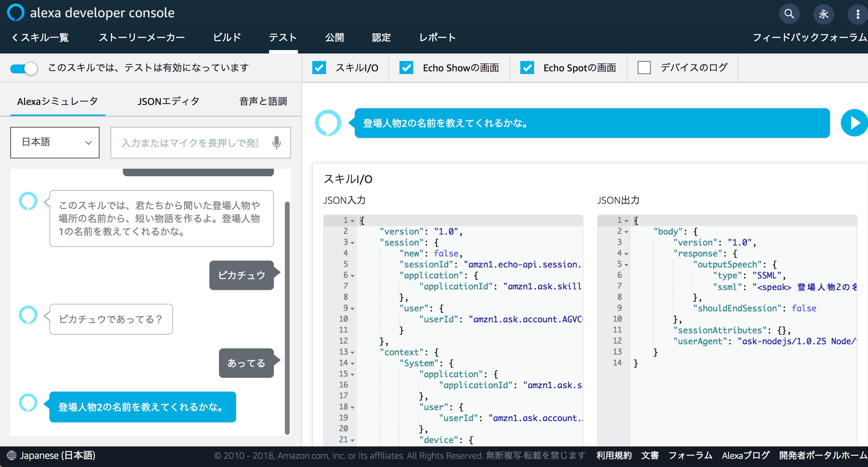This screenshot has height=467, width=868.
Task: Open the 音声と語調 tab
Action: (263, 101)
